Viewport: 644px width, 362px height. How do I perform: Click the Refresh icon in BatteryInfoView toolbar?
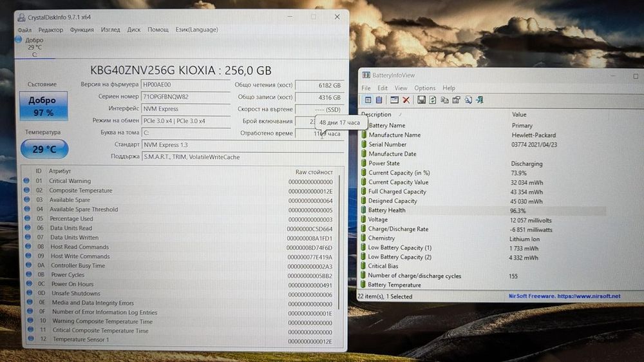coord(433,100)
